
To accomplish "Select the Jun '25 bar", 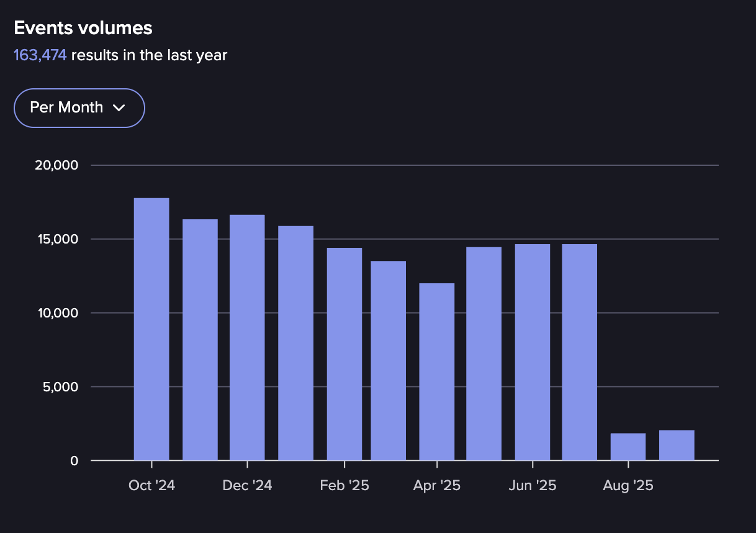I will tap(533, 352).
